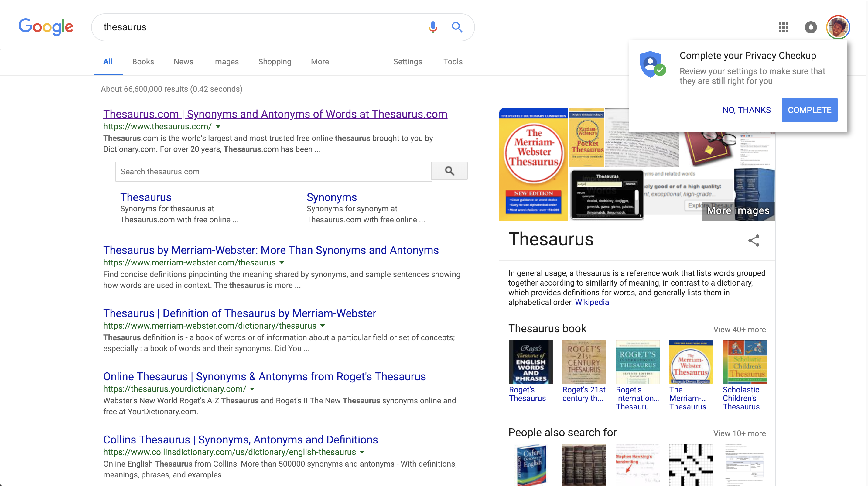Screen dimensions: 868x486
Task: Open Stephen Hawking's handwriting thumbnail
Action: click(637, 464)
